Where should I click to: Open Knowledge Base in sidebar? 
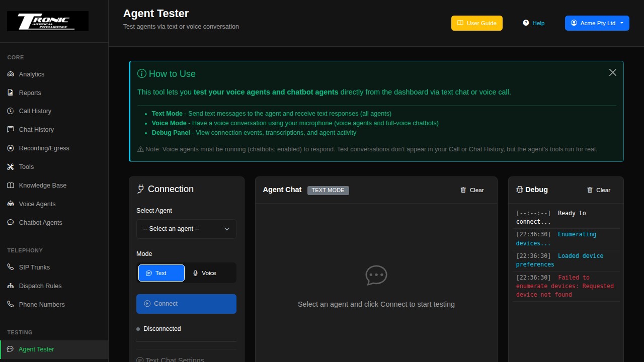coord(54,186)
